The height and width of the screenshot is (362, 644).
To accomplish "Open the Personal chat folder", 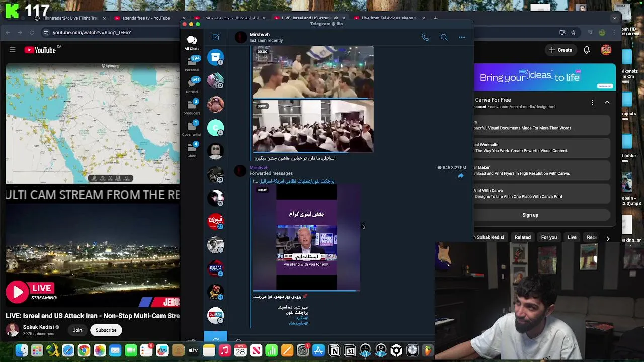I will [x=192, y=64].
